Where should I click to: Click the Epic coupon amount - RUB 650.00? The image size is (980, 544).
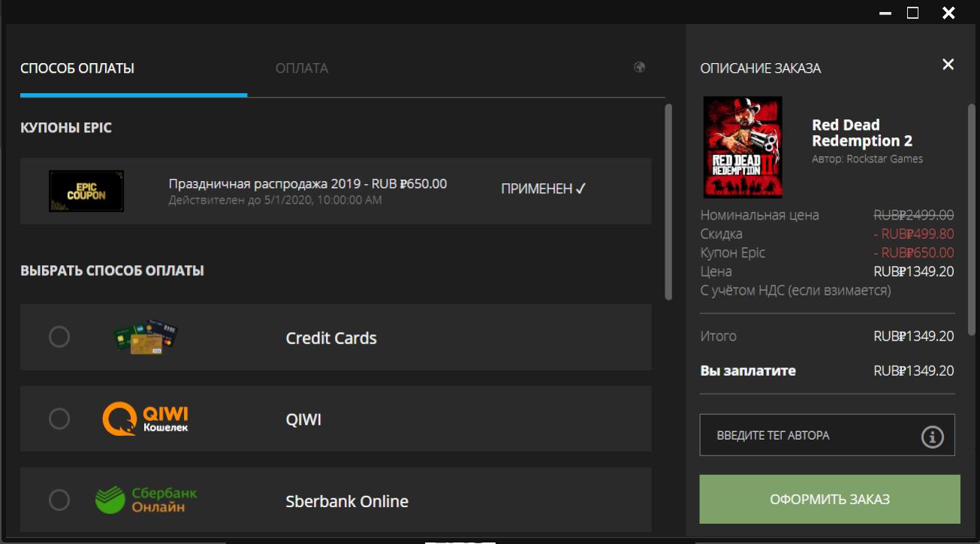pos(914,252)
